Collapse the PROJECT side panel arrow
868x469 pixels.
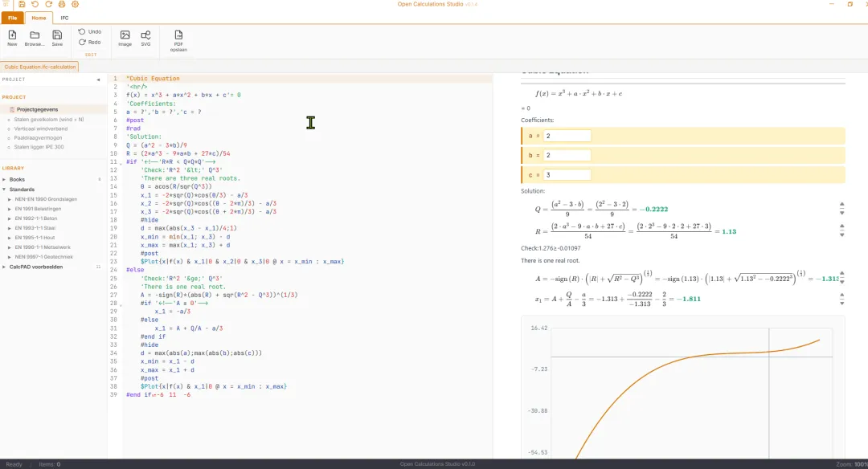point(99,80)
